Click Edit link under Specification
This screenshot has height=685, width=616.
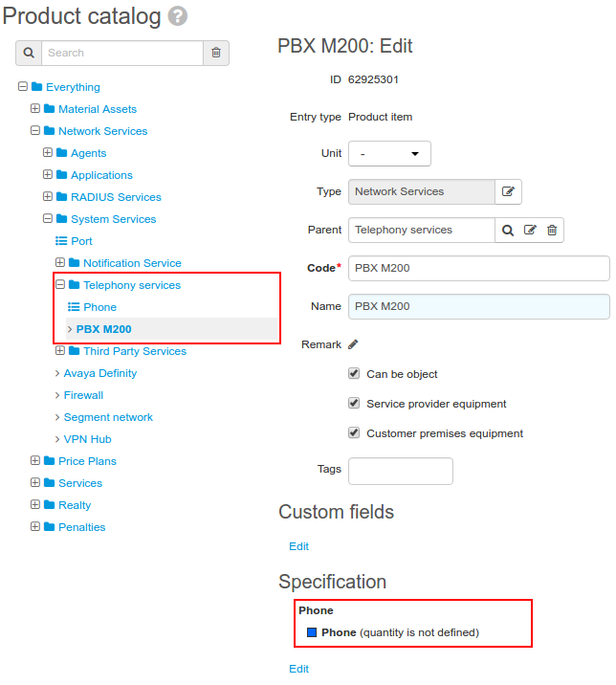click(x=298, y=669)
